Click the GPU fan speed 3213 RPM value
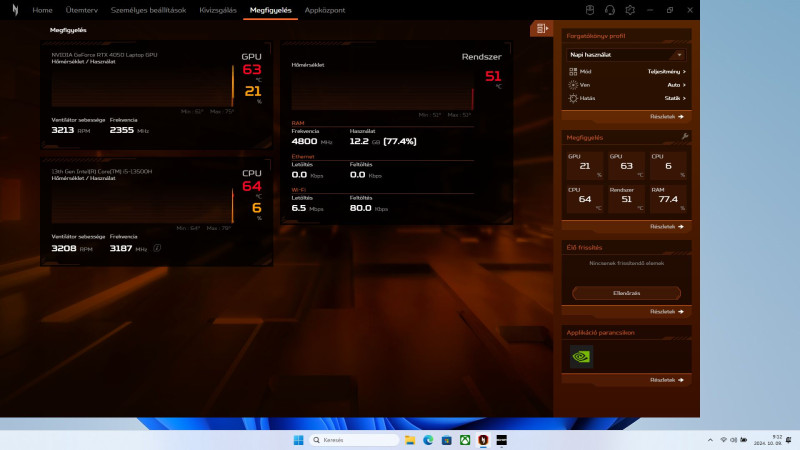 tap(71, 130)
